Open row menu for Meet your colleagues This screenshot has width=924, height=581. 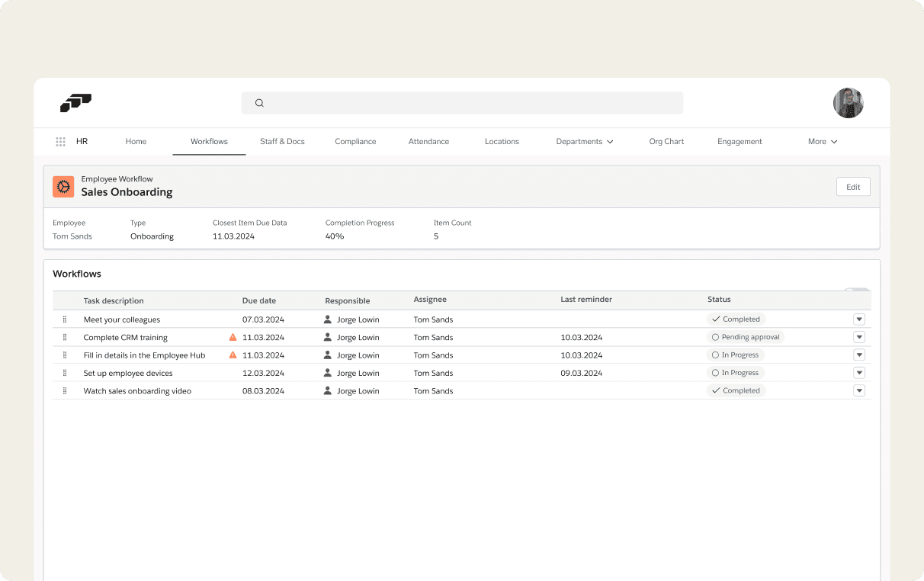tap(859, 319)
